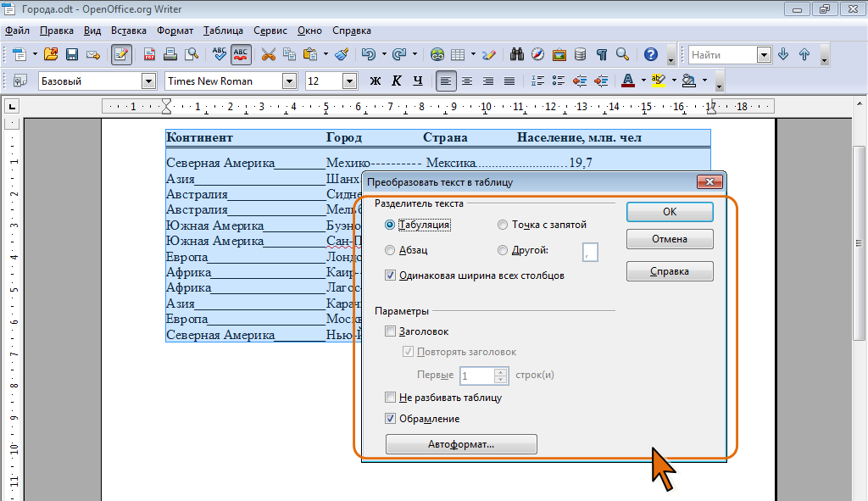Expand Paste options dropdown arrow
The image size is (868, 501).
pos(325,54)
